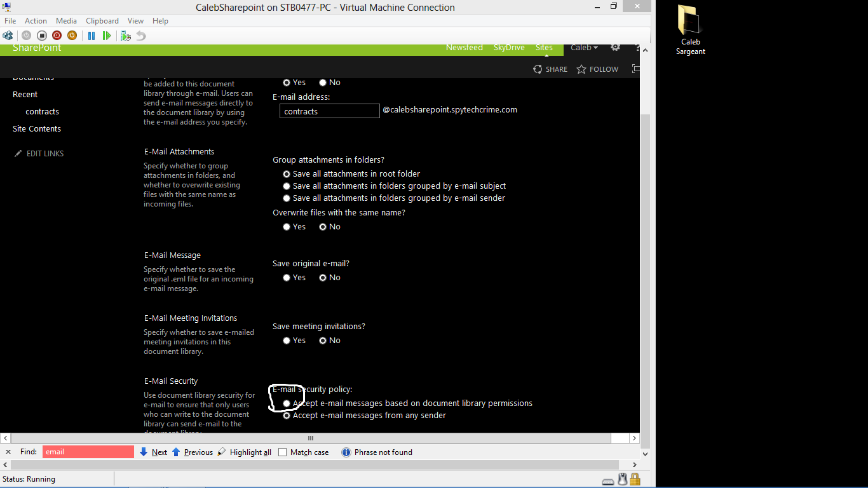Image resolution: width=868 pixels, height=488 pixels.
Task: Open the Sites link
Action: pos(544,48)
